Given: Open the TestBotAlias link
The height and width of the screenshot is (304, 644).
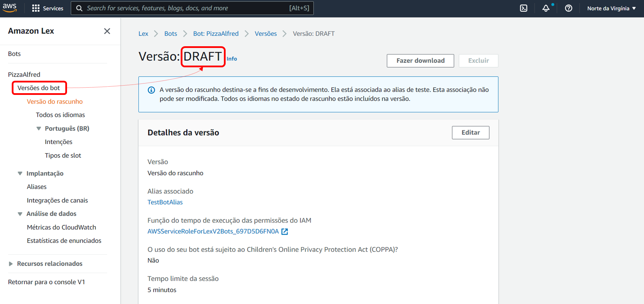Looking at the screenshot, I should 165,202.
